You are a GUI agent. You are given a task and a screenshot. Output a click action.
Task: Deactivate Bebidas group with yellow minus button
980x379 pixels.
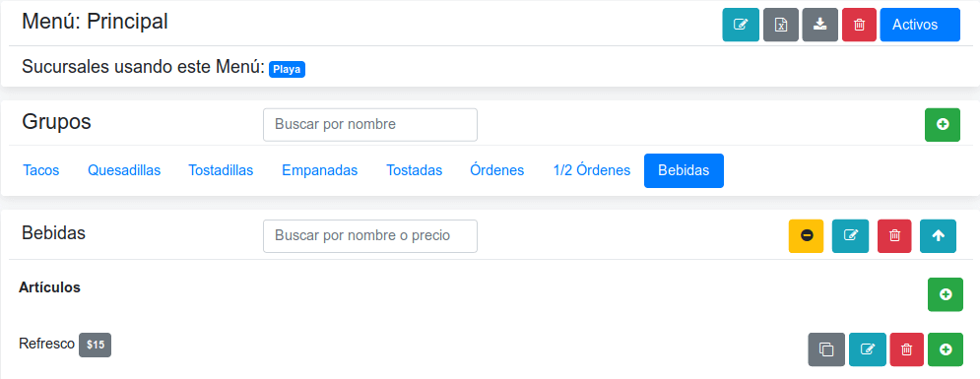pos(807,236)
